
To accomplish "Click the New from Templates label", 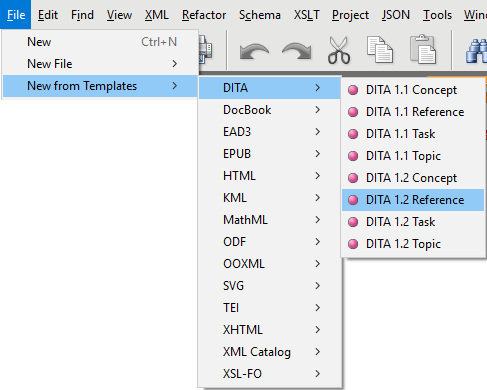I will click(x=82, y=86).
